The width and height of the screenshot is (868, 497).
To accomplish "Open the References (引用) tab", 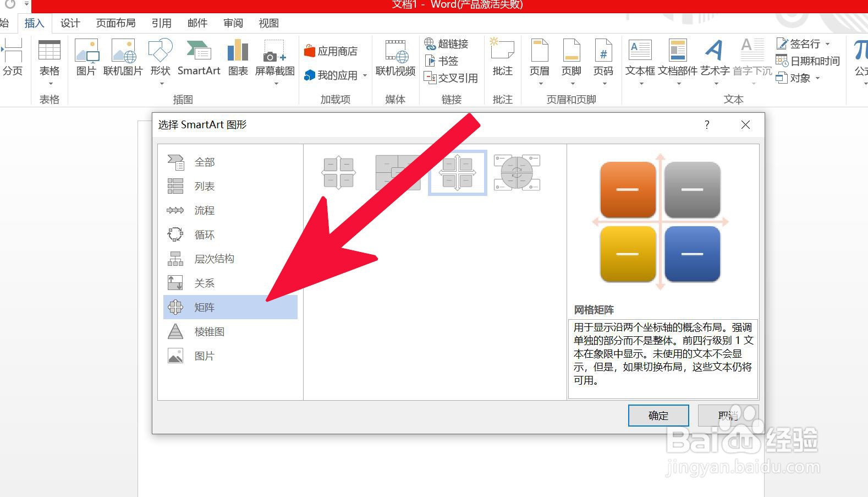I will pyautogui.click(x=162, y=23).
